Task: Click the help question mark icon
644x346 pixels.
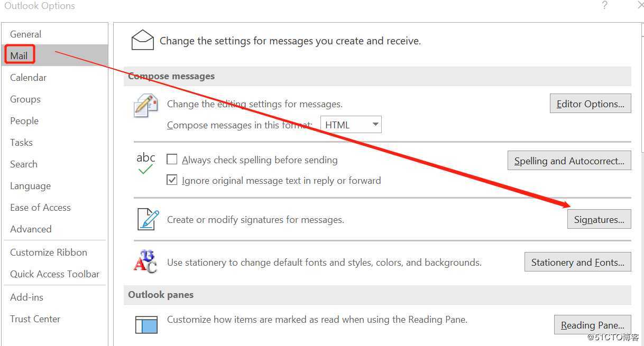Action: click(x=604, y=5)
